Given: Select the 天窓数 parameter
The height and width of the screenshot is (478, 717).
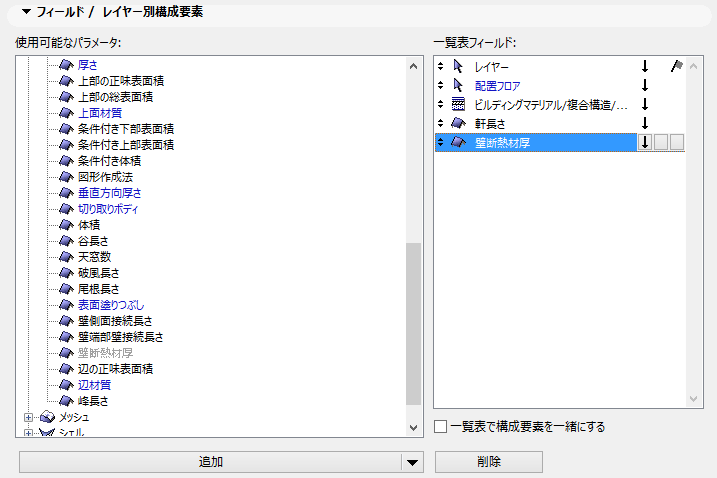Looking at the screenshot, I should tap(94, 257).
